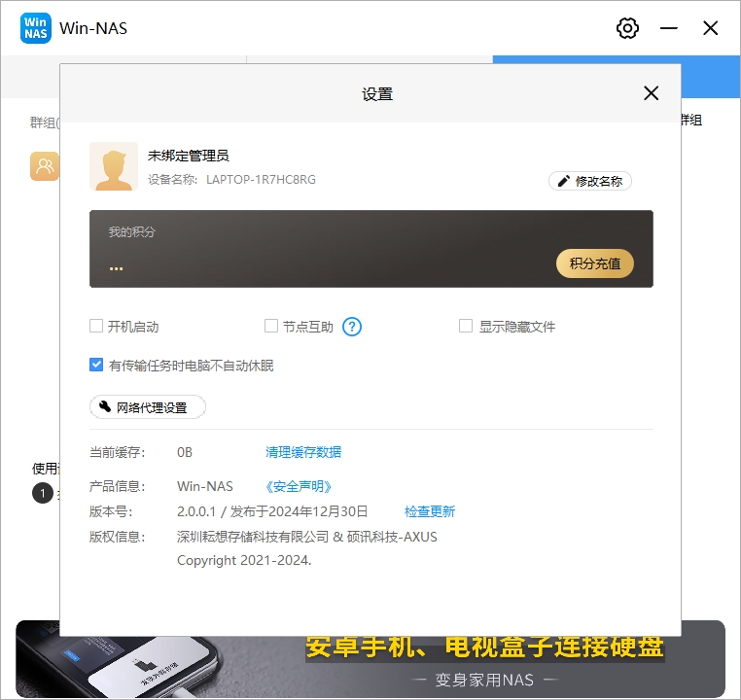The height and width of the screenshot is (700, 741).
Task: Open settings via the gear icon
Action: tap(627, 28)
